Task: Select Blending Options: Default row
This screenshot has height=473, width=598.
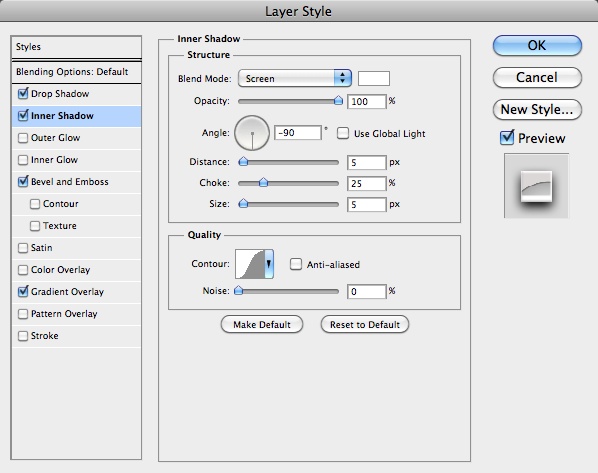Action: [x=76, y=72]
